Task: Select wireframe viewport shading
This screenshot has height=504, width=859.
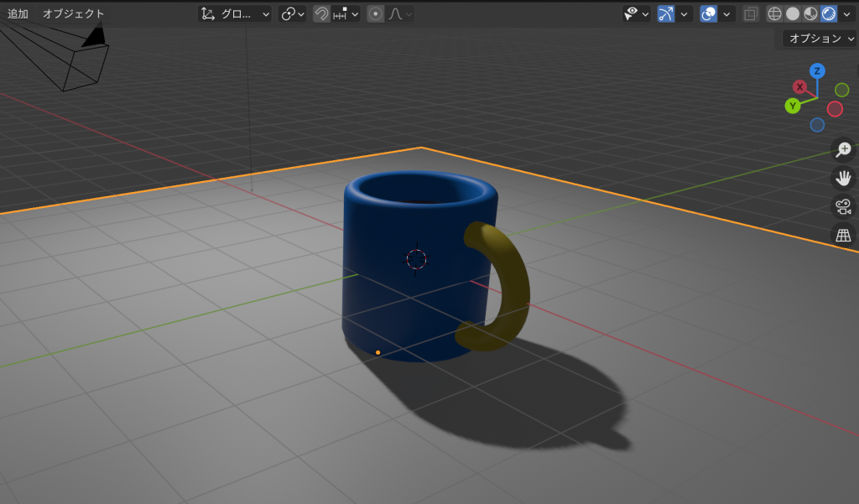Action: tap(774, 13)
